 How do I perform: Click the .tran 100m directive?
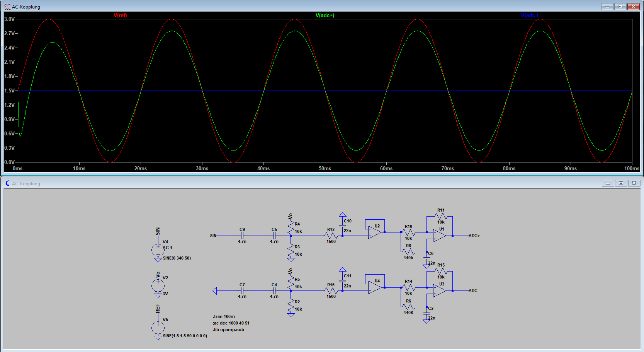click(224, 316)
